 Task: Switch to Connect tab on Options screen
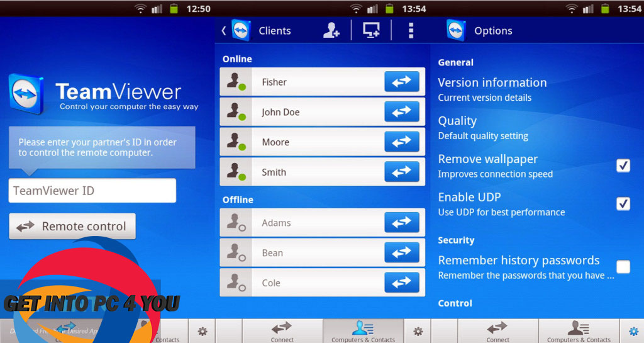tap(497, 332)
